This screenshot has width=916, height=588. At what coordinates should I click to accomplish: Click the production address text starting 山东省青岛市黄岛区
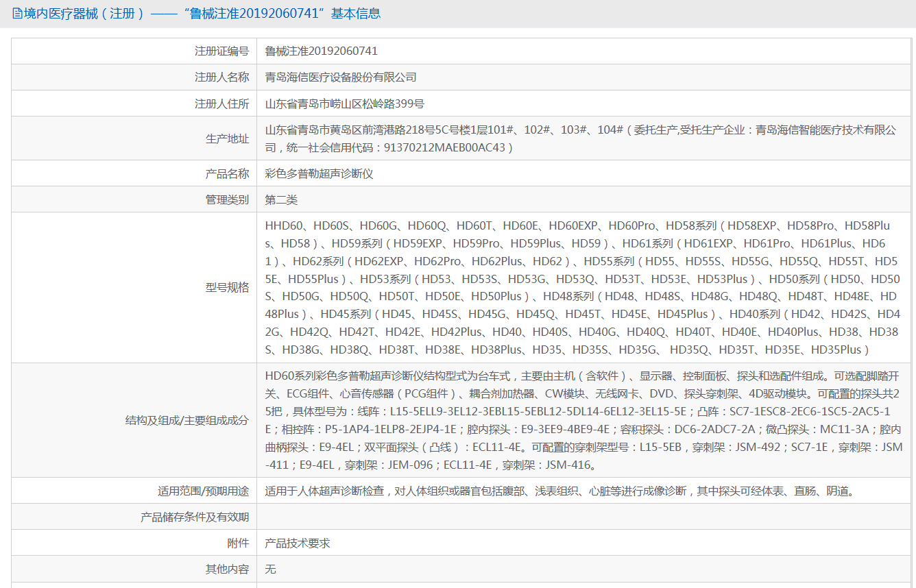[581, 138]
